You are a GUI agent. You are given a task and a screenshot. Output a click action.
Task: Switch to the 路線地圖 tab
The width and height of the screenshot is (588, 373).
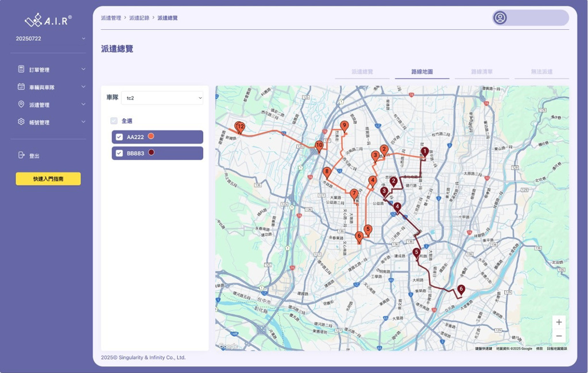tap(422, 72)
